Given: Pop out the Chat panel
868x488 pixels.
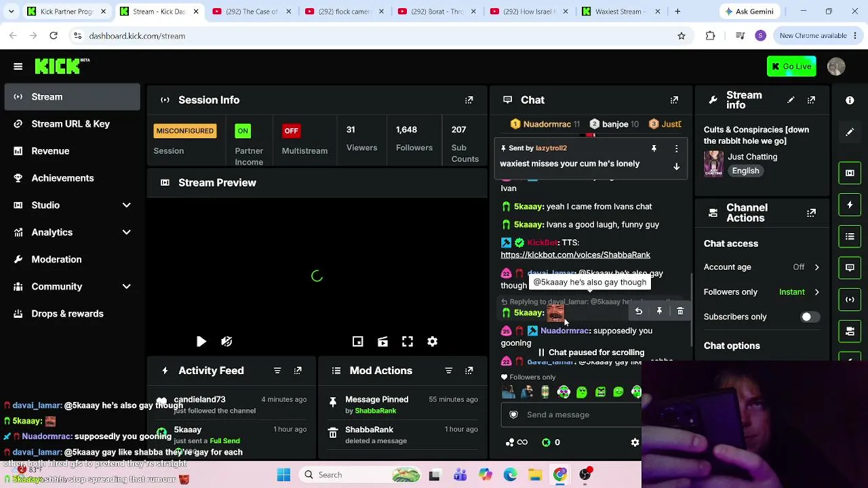Looking at the screenshot, I should tap(674, 100).
